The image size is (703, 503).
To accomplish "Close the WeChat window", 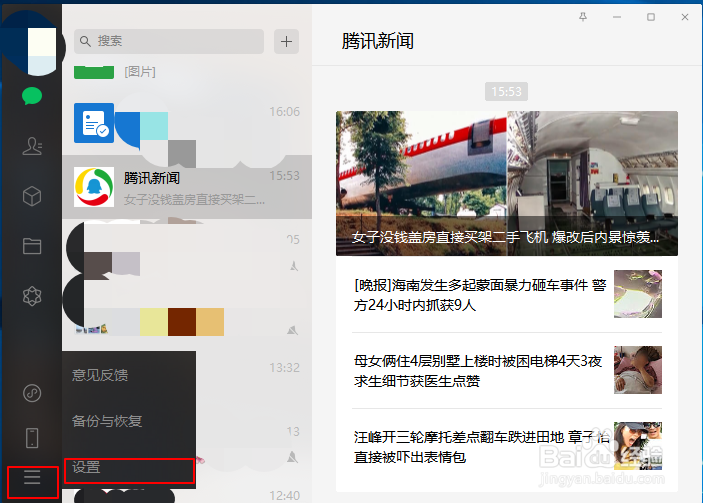I will pos(685,17).
